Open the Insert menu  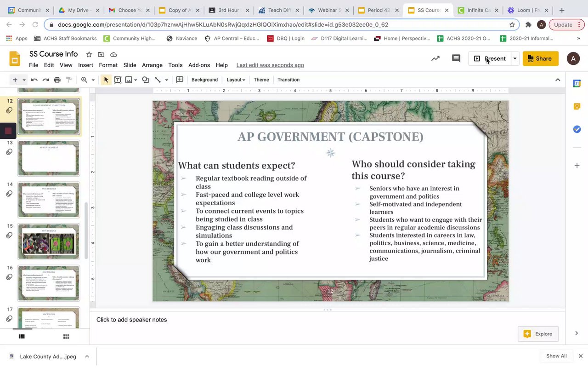[x=85, y=65]
